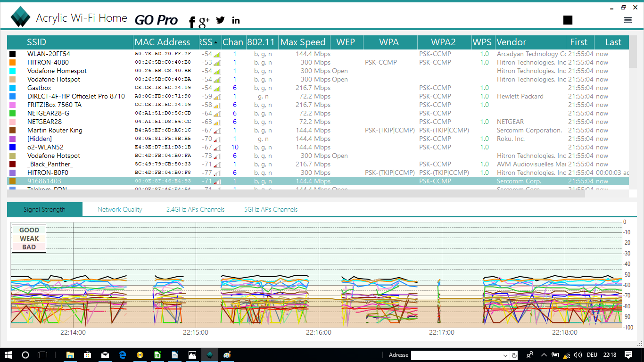The image size is (644, 362).
Task: Sort by RSSI column header
Action: pyautogui.click(x=210, y=42)
